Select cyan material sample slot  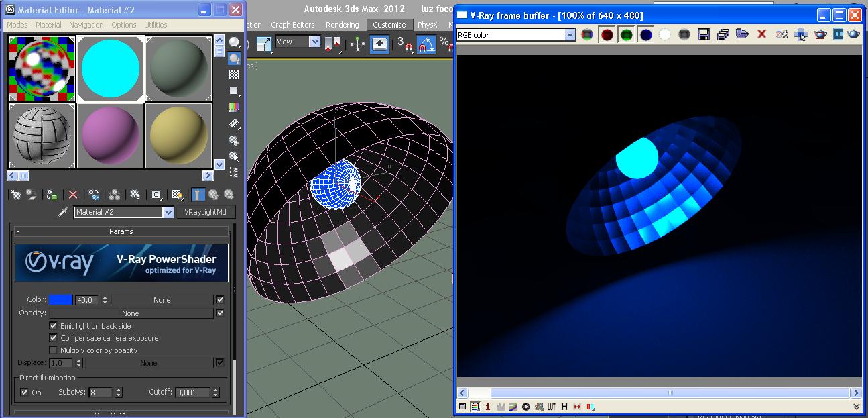(110, 68)
